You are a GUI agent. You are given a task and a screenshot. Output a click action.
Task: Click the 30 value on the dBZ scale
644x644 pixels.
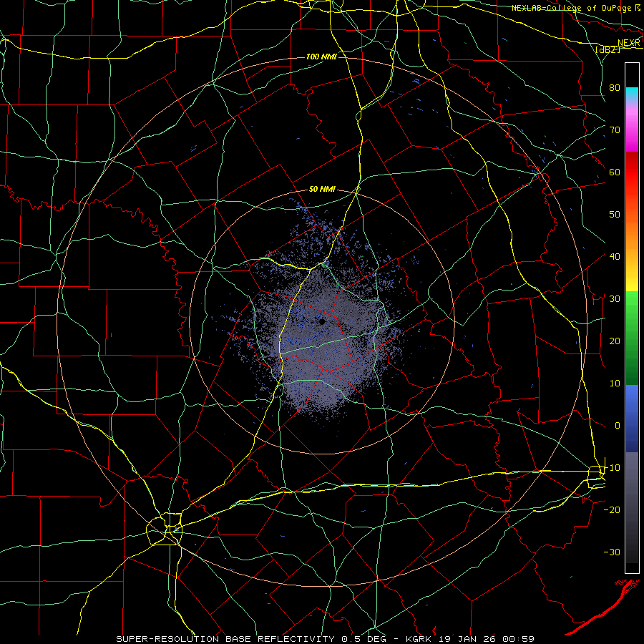[x=615, y=299]
